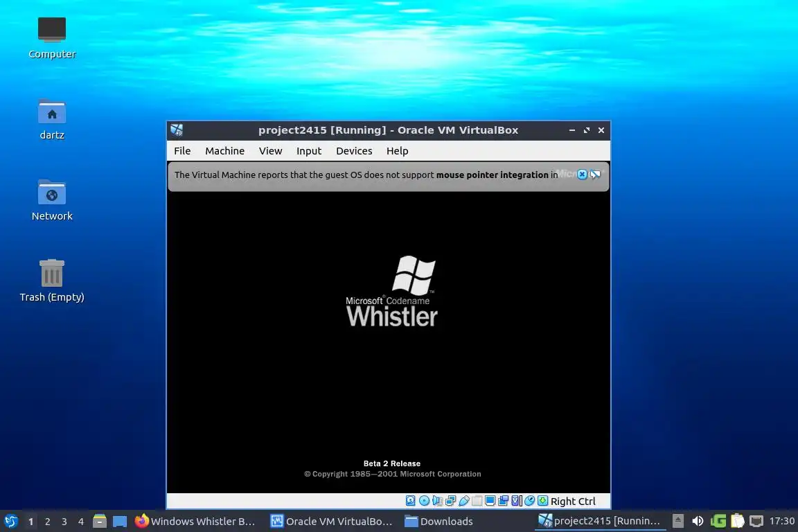Click the network adapters indicator icon
Viewport: 798px width, 532px height.
pos(450,501)
